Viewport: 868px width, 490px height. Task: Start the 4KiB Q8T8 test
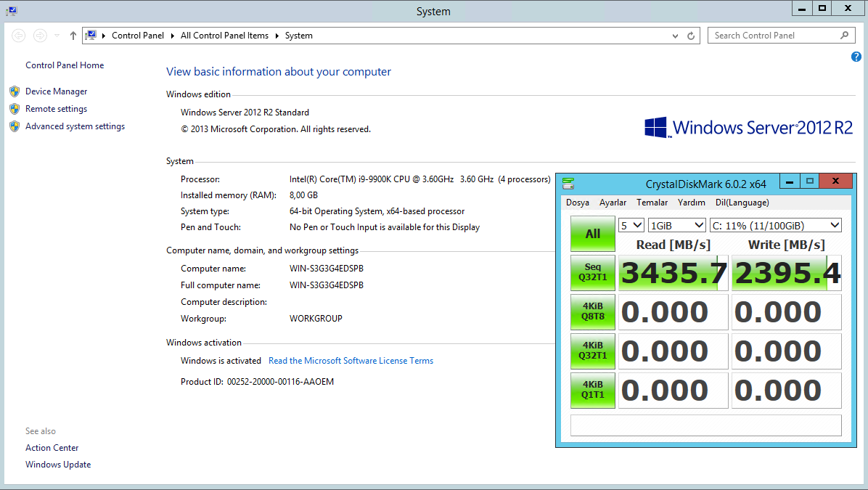pos(593,311)
